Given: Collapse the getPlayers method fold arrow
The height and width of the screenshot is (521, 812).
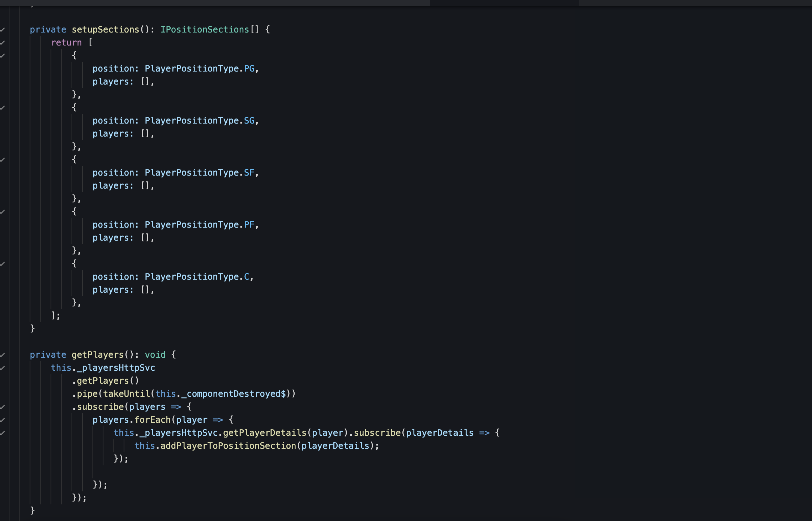Looking at the screenshot, I should click(x=3, y=355).
